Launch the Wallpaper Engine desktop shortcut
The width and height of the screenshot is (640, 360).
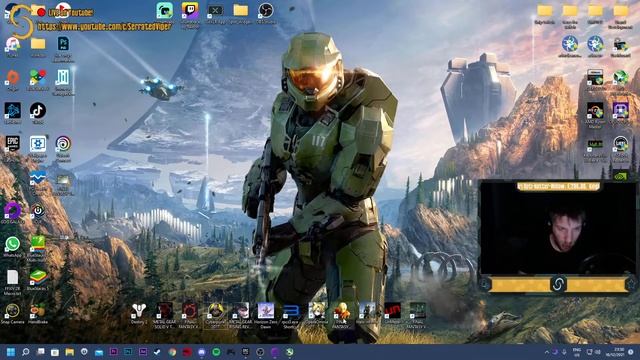38,144
